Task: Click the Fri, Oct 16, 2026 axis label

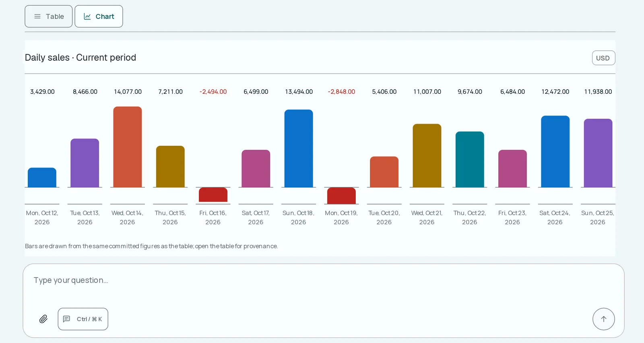Action: coord(213,217)
